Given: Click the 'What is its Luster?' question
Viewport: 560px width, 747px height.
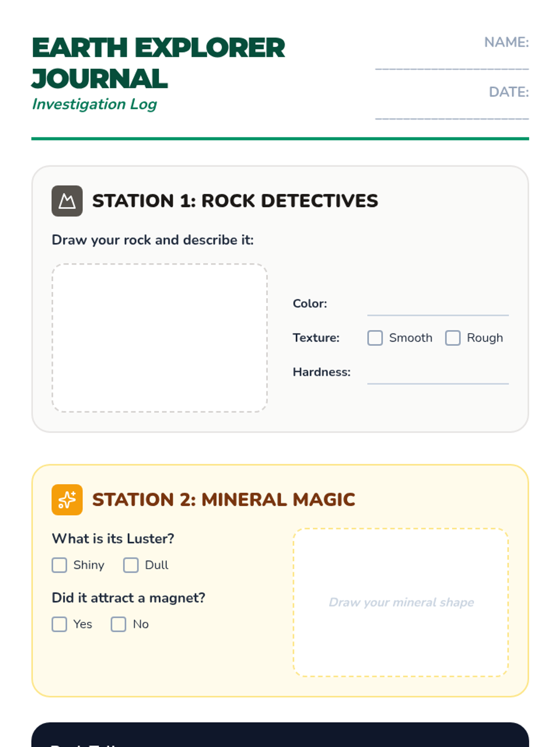Looking at the screenshot, I should (113, 539).
